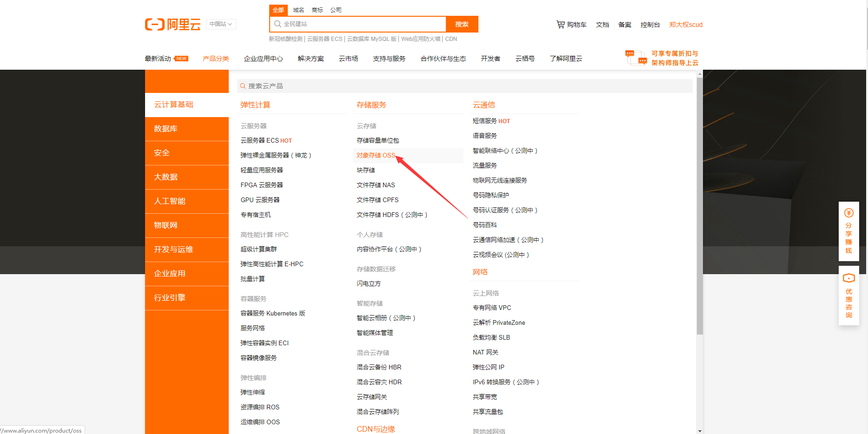Image resolution: width=868 pixels, height=434 pixels.
Task: Click the magnifier icon in 搜索云产品 field
Action: pyautogui.click(x=243, y=85)
